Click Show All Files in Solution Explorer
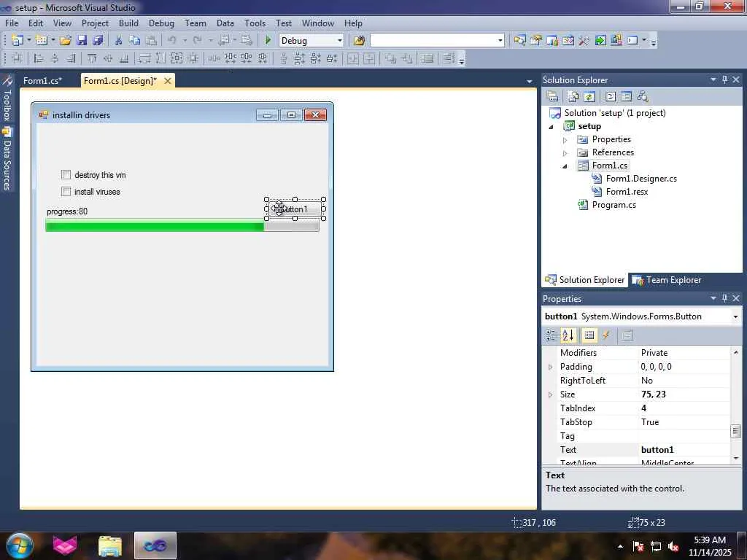Screen dimensions: 747x560 (573, 97)
